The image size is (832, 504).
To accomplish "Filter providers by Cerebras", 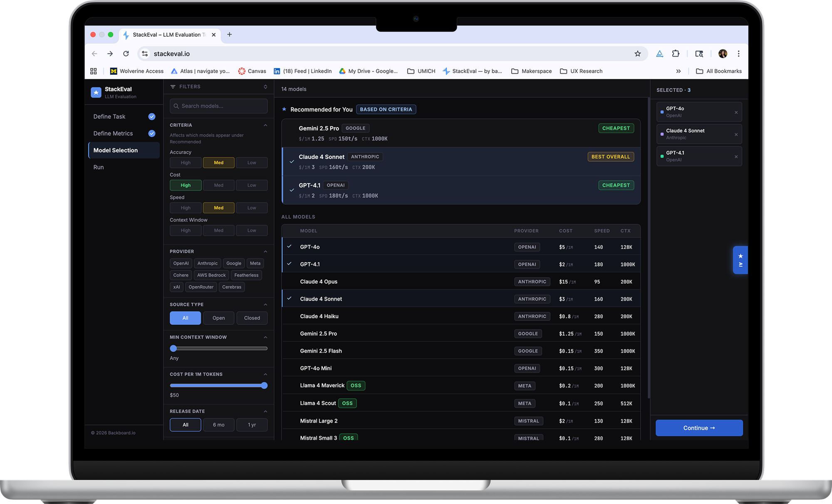I will (x=232, y=287).
